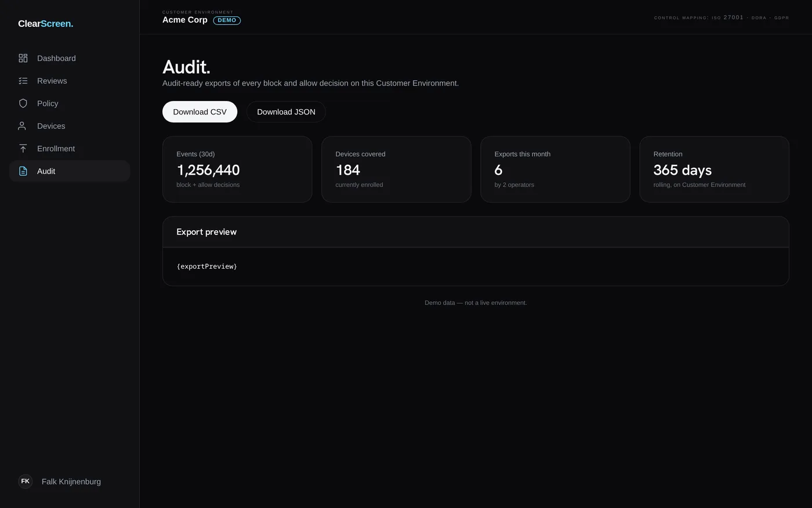The width and height of the screenshot is (812, 508).
Task: Click the Exports this month value 6
Action: (498, 170)
